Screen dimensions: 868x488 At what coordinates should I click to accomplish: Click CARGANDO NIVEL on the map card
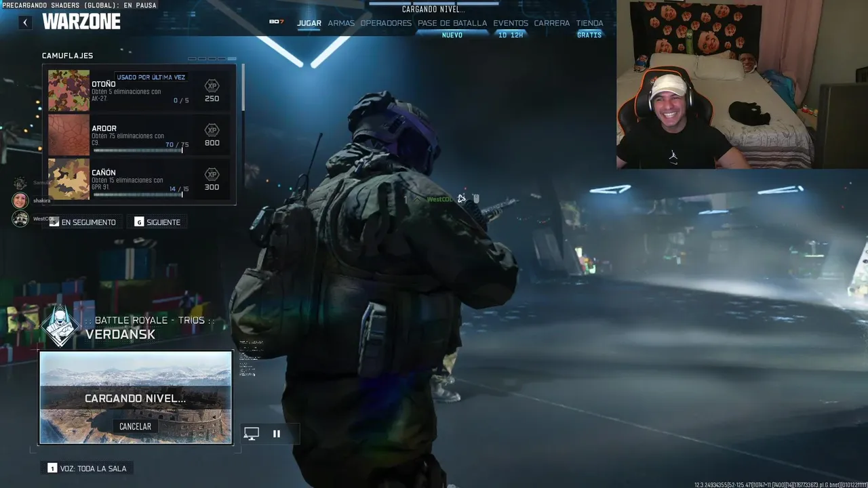click(x=135, y=399)
